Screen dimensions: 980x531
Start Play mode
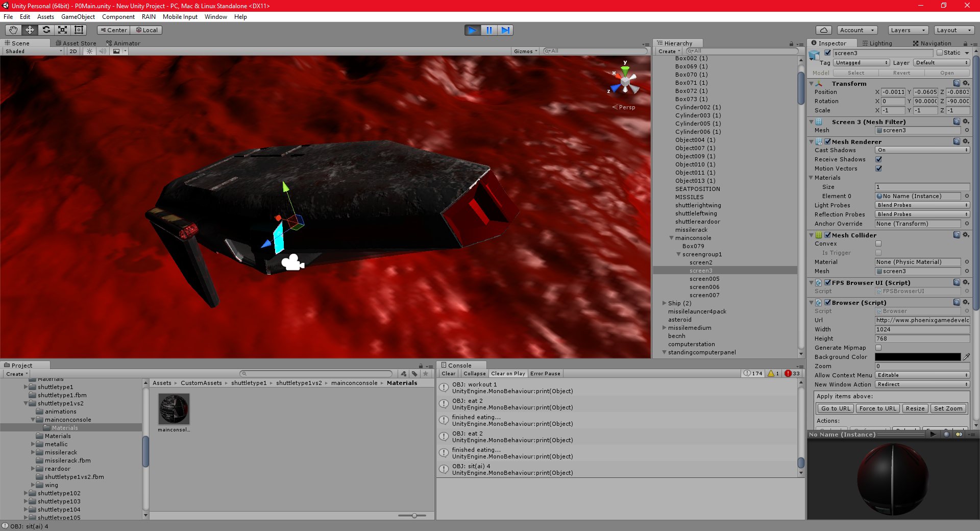[x=472, y=30]
